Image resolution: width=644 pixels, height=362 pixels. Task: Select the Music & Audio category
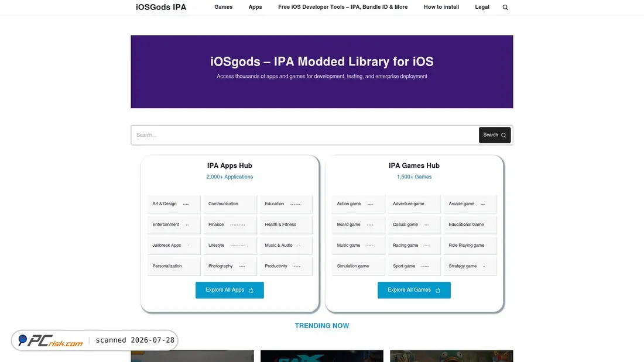point(286,246)
